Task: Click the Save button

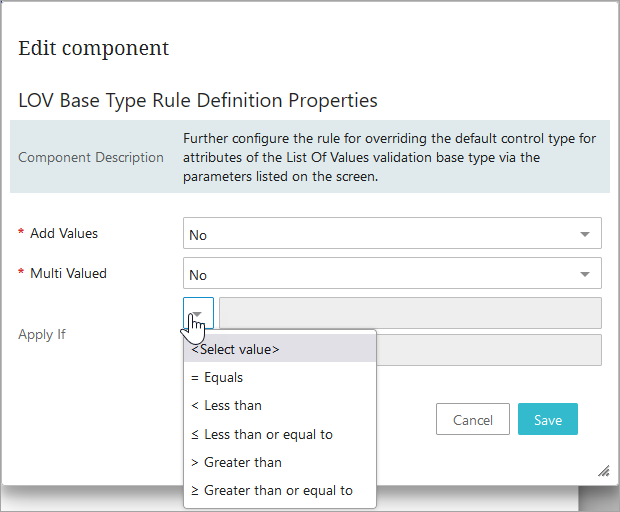Action: point(548,419)
